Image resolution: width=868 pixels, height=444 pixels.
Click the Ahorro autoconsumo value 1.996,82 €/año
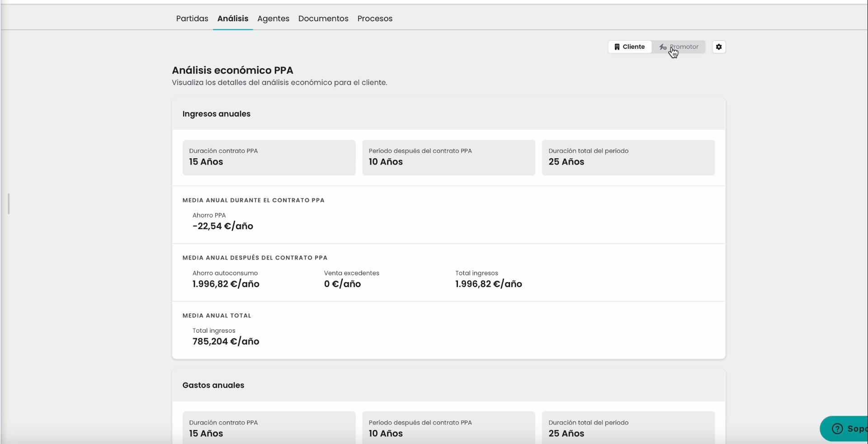pyautogui.click(x=226, y=284)
